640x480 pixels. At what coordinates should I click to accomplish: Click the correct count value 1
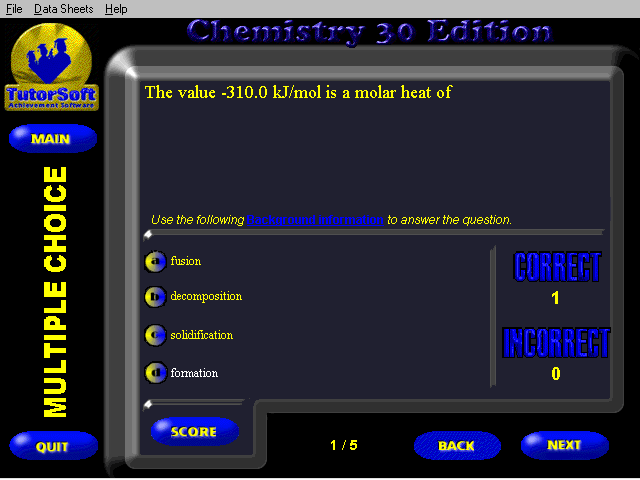point(556,298)
